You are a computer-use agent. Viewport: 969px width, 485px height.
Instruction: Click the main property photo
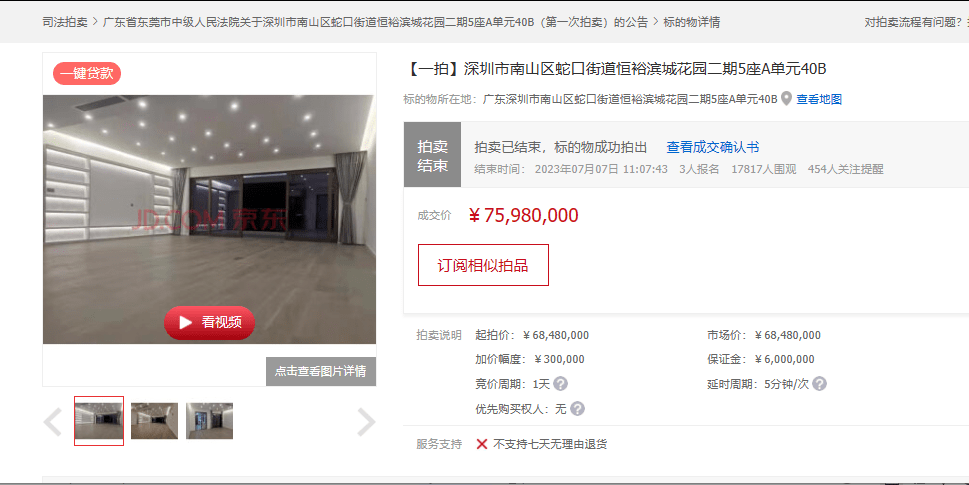209,219
